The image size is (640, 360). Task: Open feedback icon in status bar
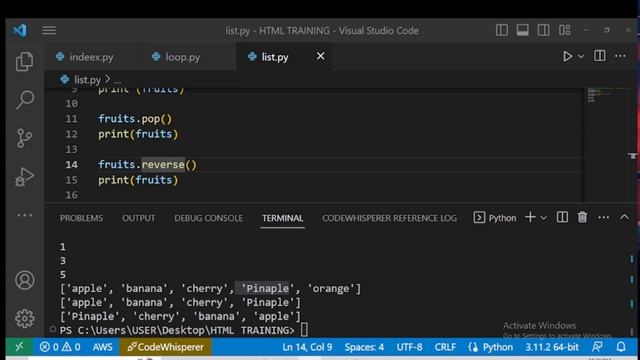(x=597, y=347)
